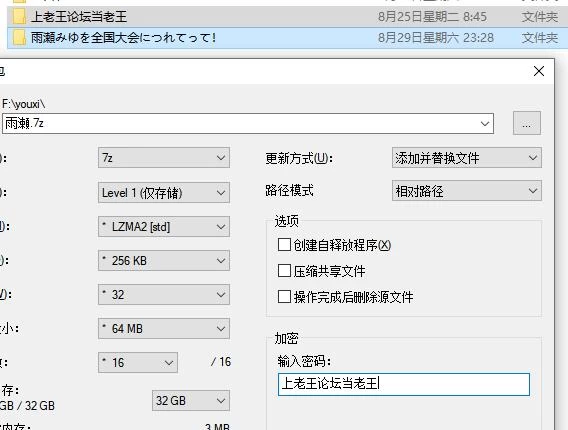Open word size dropdown 32
This screenshot has width=568, height=430.
[x=164, y=295]
